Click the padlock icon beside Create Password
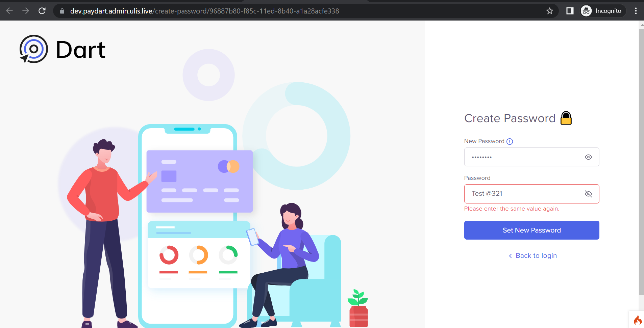 [x=566, y=118]
